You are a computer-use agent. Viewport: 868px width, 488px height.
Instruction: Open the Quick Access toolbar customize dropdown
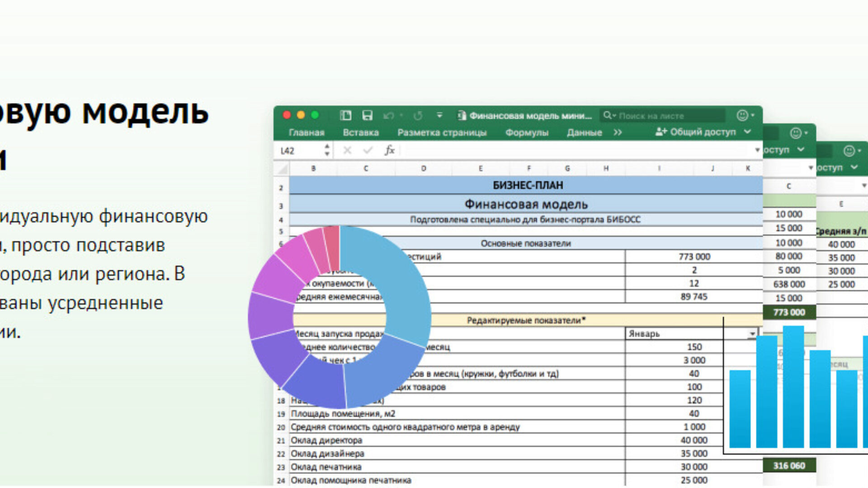[439, 116]
